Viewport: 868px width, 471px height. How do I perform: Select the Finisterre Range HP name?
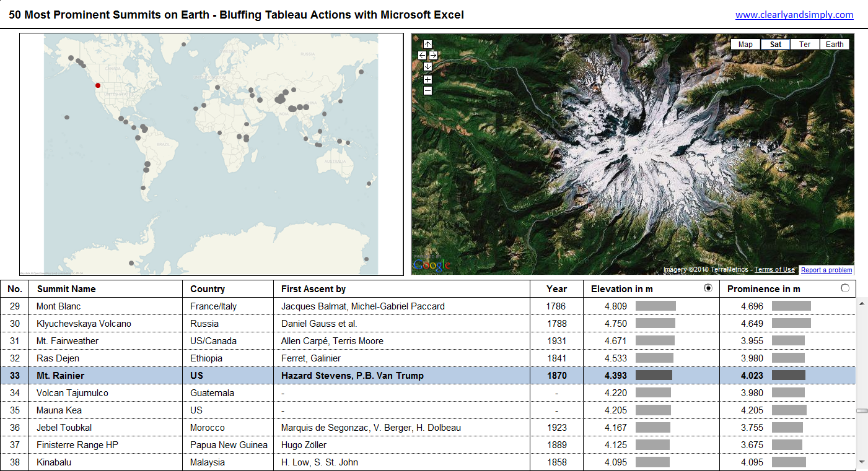(77, 445)
